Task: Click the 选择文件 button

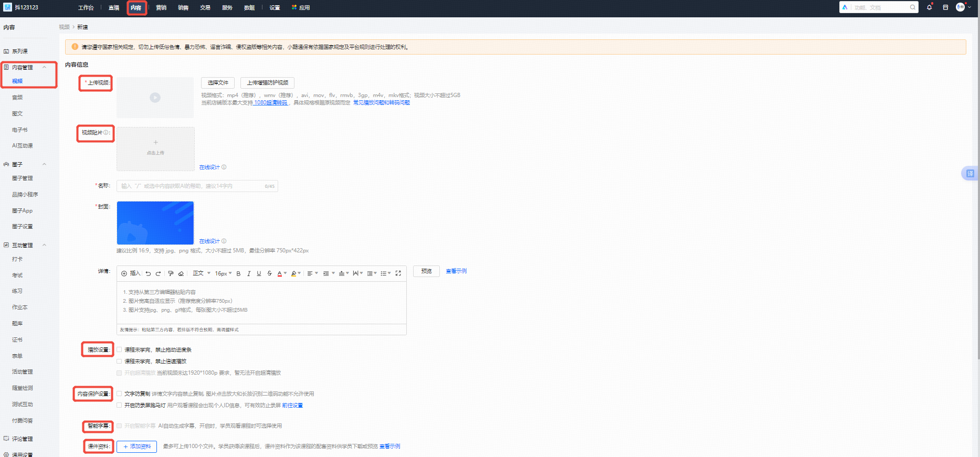Action: tap(218, 83)
